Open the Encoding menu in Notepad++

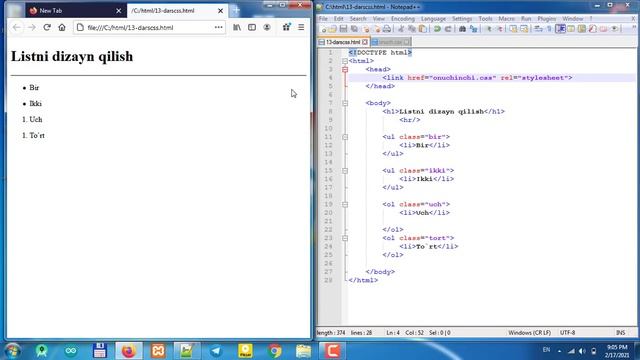tap(403, 19)
